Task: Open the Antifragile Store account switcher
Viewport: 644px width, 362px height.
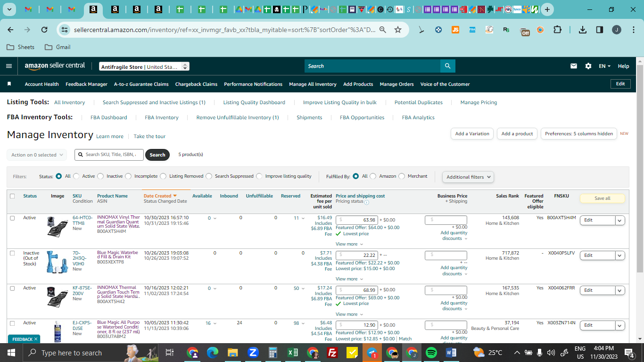Action: [144, 66]
